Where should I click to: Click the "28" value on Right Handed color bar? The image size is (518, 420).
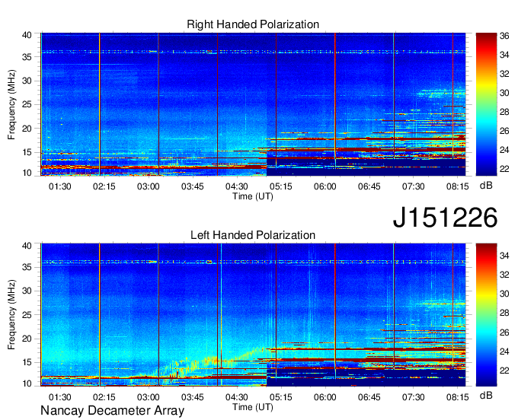(504, 112)
